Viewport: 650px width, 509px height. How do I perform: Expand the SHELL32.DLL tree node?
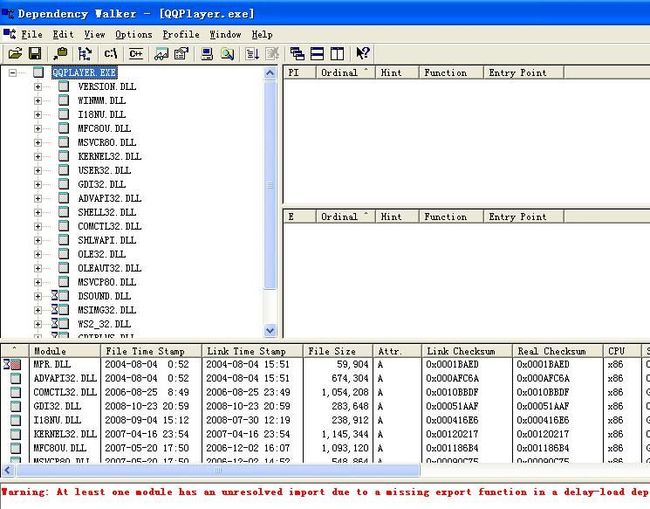click(38, 212)
